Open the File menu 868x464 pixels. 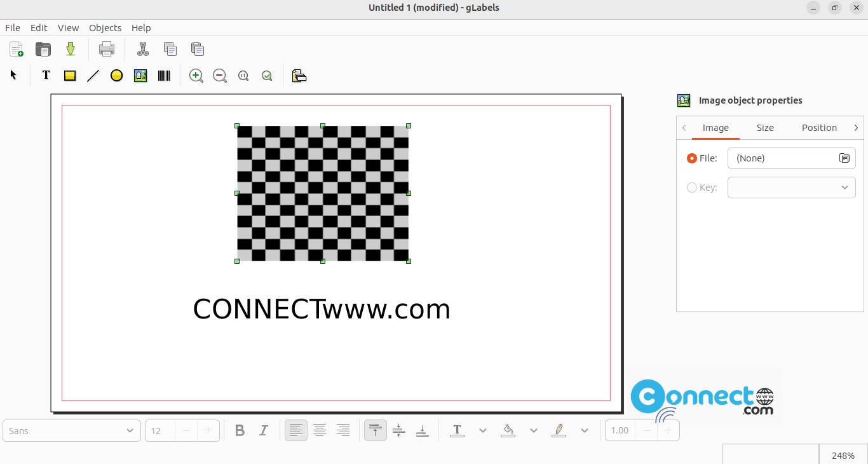pyautogui.click(x=13, y=28)
